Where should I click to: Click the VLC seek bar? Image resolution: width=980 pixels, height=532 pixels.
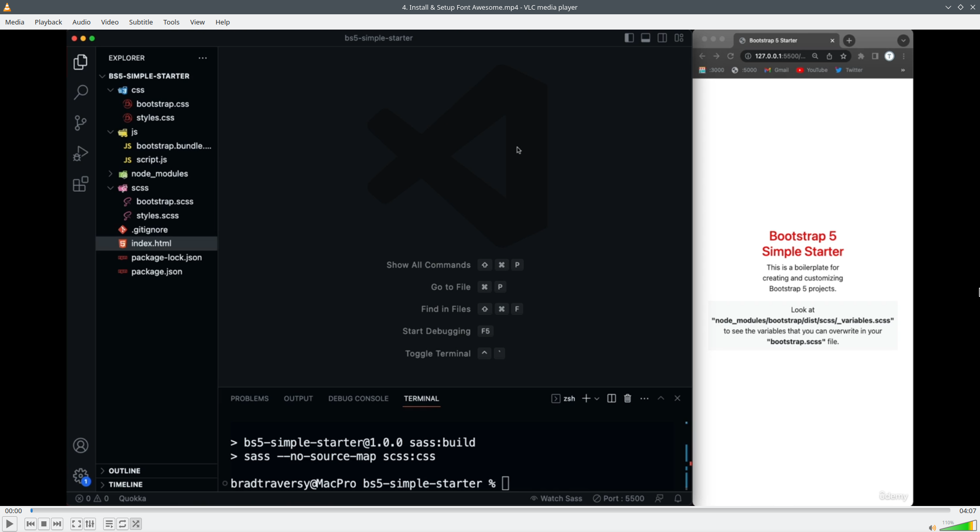click(x=491, y=511)
